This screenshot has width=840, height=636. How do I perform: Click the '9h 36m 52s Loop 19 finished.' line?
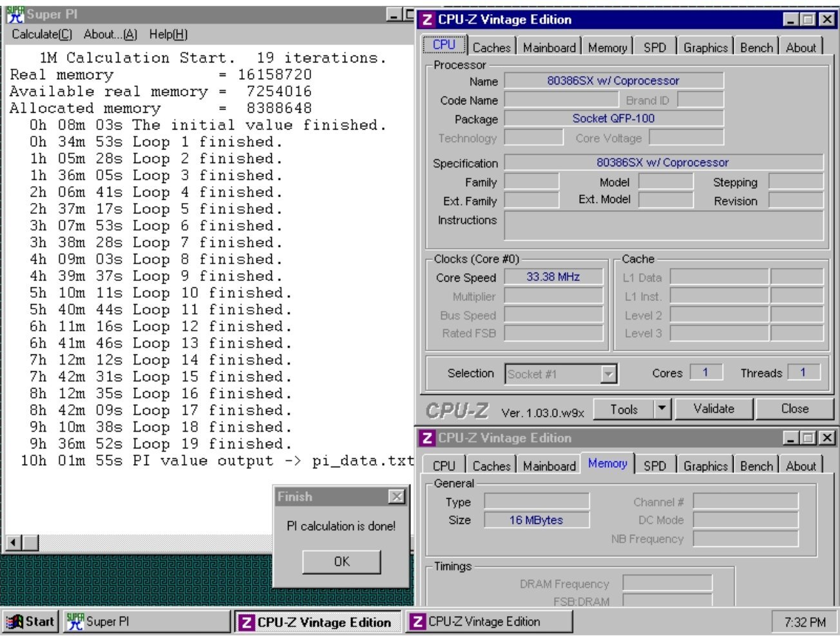160,443
